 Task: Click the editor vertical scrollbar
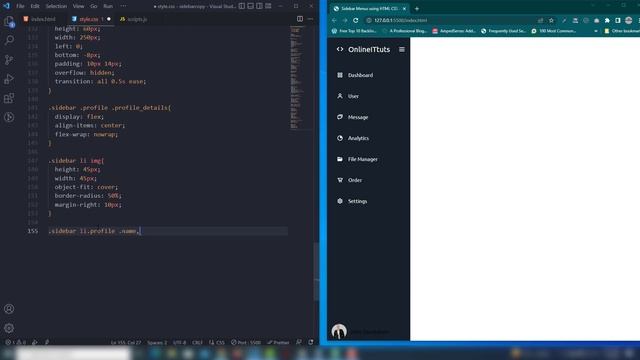[x=316, y=271]
